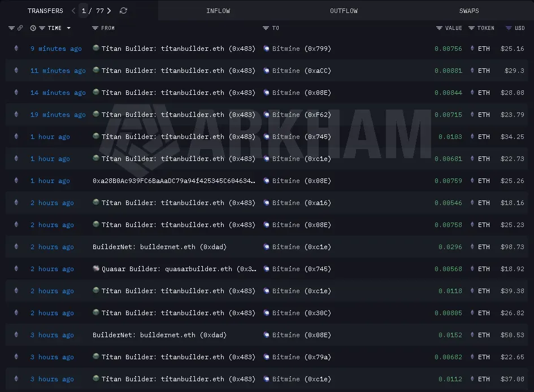Click Titan Builder's globe logo in first row
This screenshot has height=392, width=534.
pyautogui.click(x=96, y=49)
